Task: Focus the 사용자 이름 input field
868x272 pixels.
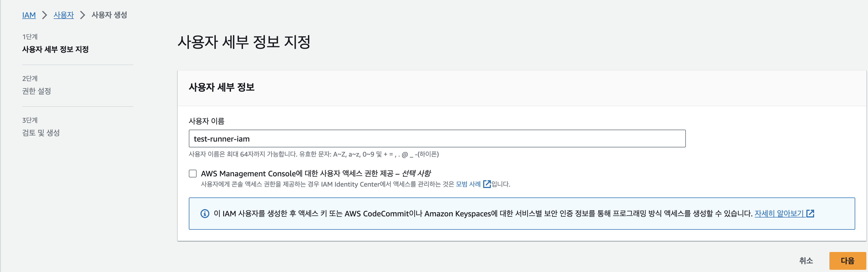Action: (437, 139)
